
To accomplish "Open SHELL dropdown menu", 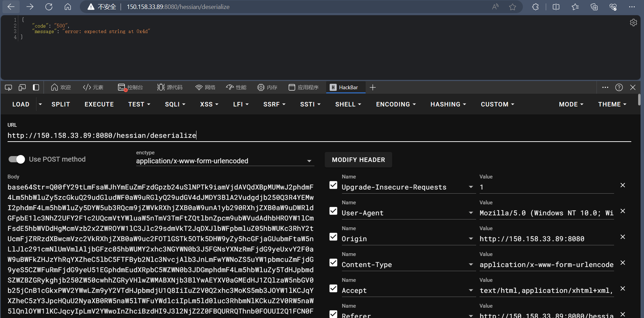I will click(348, 104).
